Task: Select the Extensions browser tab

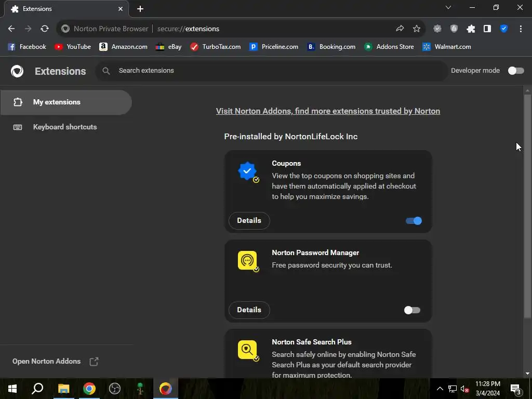Action: (66, 9)
